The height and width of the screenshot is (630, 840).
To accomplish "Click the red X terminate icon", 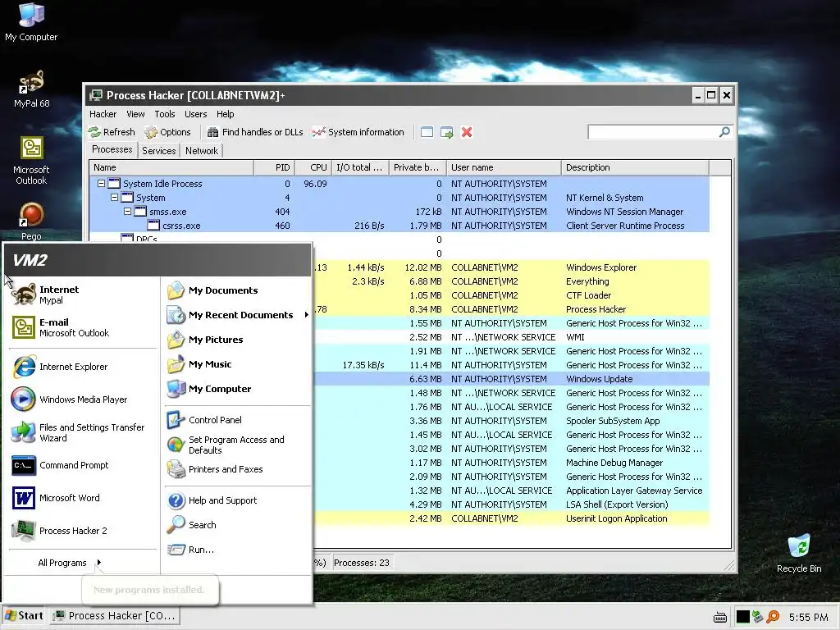I will click(x=467, y=132).
